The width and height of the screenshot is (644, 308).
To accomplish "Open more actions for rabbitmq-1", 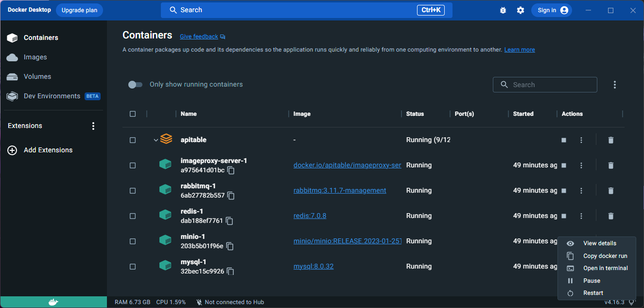I will click(581, 191).
